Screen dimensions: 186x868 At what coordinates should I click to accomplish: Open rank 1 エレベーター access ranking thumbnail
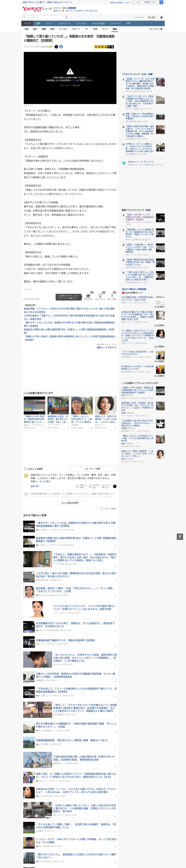[x=160, y=82]
